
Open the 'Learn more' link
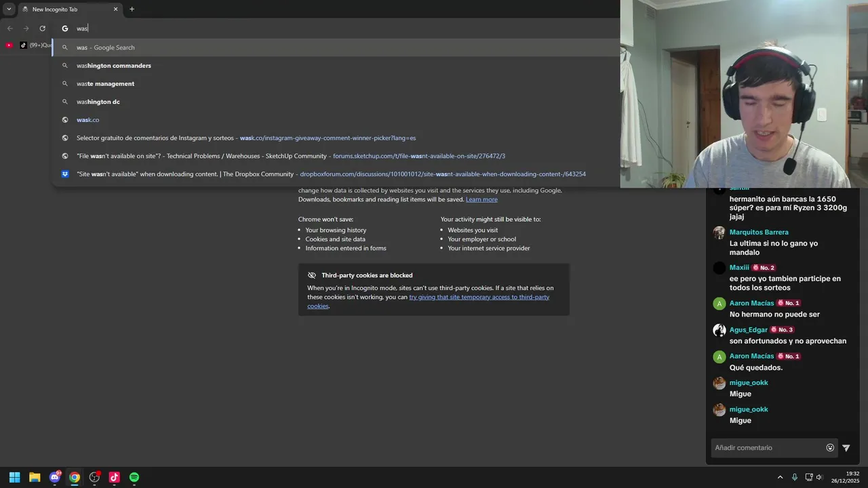pos(481,199)
